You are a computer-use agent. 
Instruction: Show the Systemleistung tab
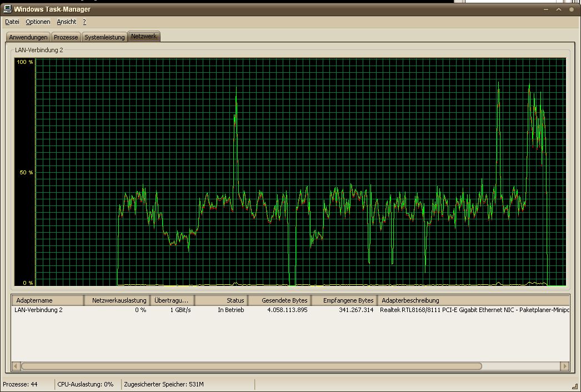(104, 37)
